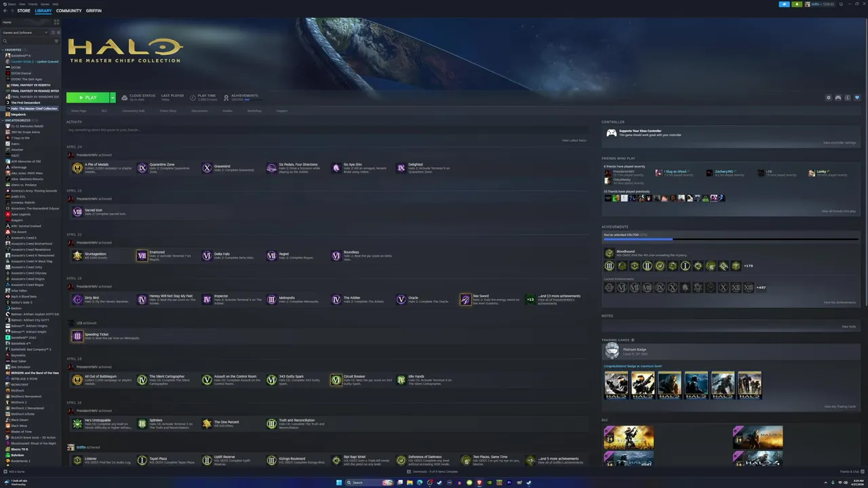Select BioShock Infinite in library list

pyautogui.click(x=22, y=413)
